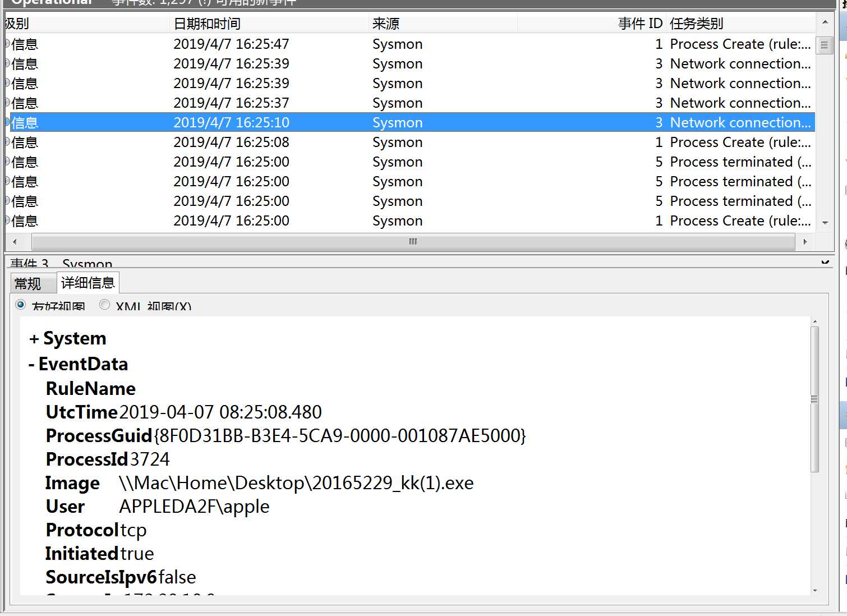The width and height of the screenshot is (847, 616).
Task: Switch to the 详细信息 tab
Action: (88, 282)
